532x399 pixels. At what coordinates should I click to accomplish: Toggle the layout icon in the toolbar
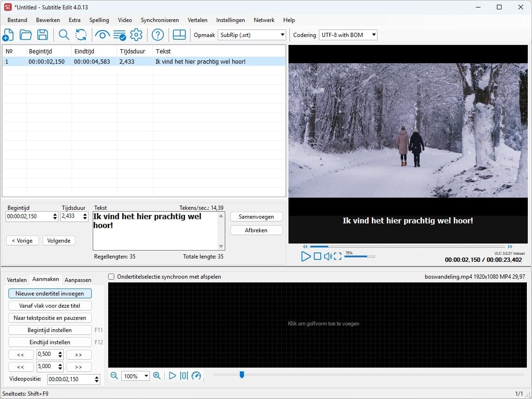pyautogui.click(x=179, y=35)
